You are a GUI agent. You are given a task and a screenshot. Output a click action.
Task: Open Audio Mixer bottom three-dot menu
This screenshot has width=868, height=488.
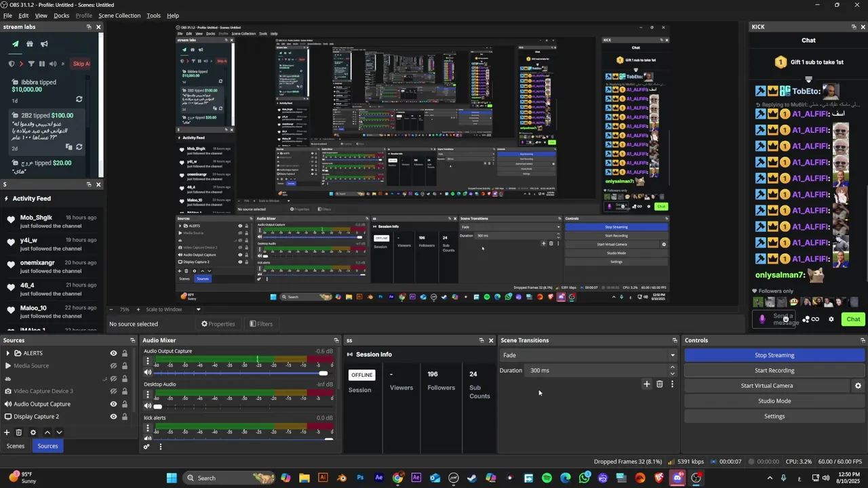(x=161, y=447)
